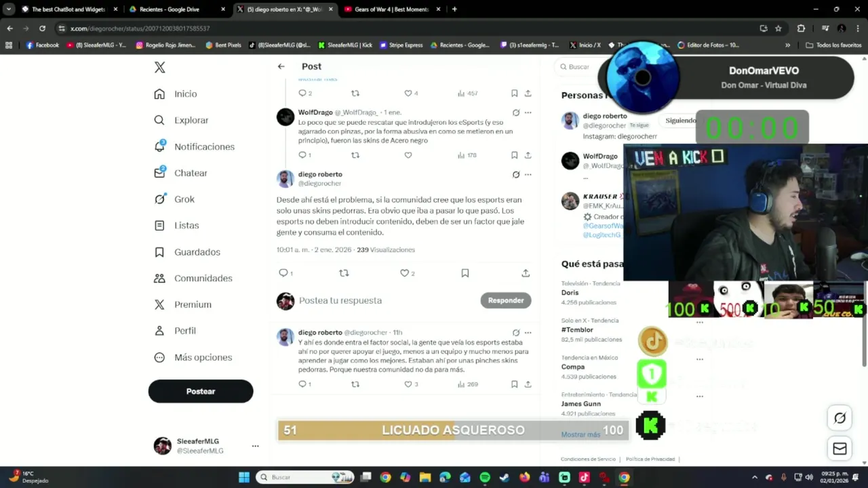Image resolution: width=868 pixels, height=488 pixels.
Task: Switch to The best ChatBot and Widgets tab
Action: click(69, 9)
